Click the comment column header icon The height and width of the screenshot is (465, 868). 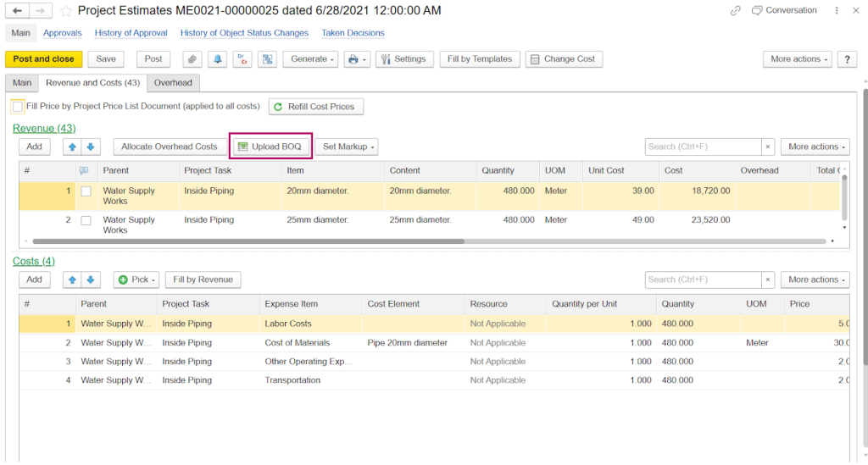coord(84,171)
